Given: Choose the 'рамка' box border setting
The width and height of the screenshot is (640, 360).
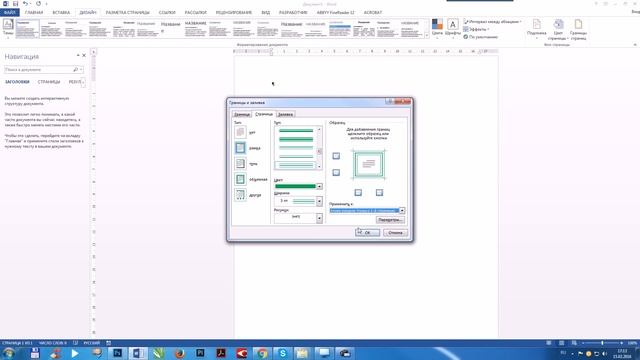Looking at the screenshot, I should (240, 148).
